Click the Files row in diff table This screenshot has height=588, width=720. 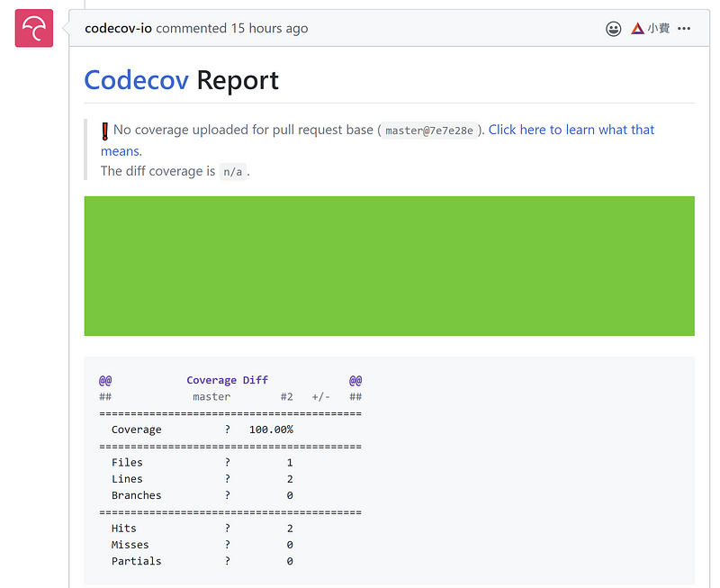(x=127, y=462)
